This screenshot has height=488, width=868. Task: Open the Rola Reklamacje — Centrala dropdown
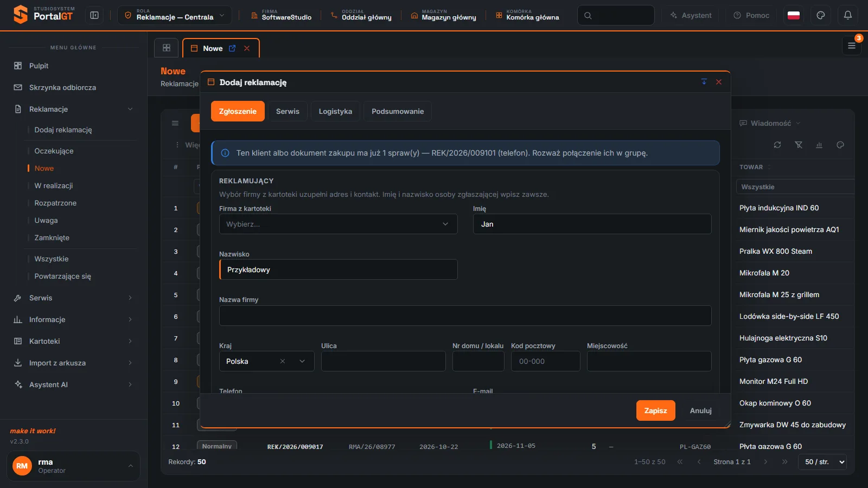coord(174,15)
